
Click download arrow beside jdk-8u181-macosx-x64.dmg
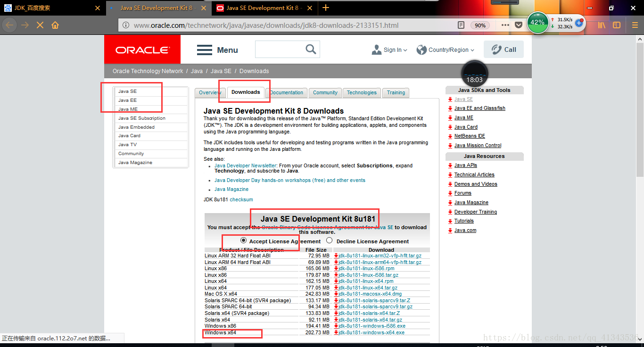tap(336, 294)
